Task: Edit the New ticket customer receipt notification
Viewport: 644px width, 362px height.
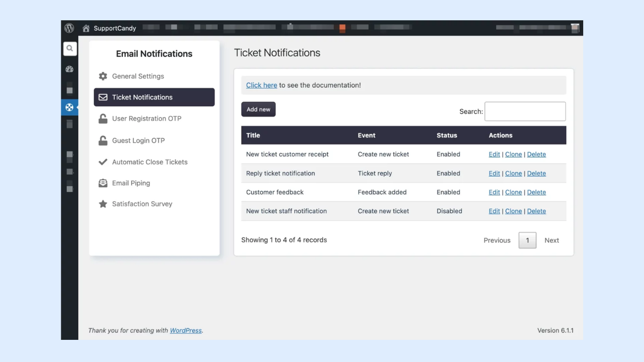Action: [x=494, y=155]
